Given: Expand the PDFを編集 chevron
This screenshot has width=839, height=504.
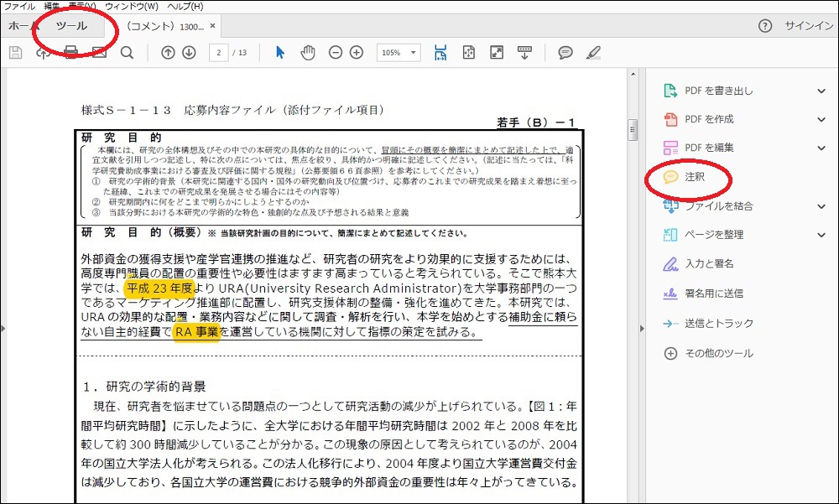Looking at the screenshot, I should tap(821, 148).
